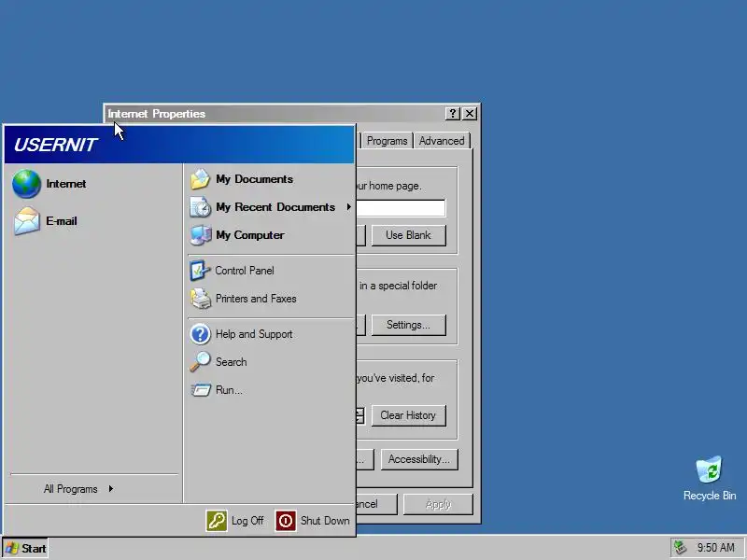This screenshot has height=560, width=747.
Task: Click the Internet Properties help question button
Action: click(452, 113)
